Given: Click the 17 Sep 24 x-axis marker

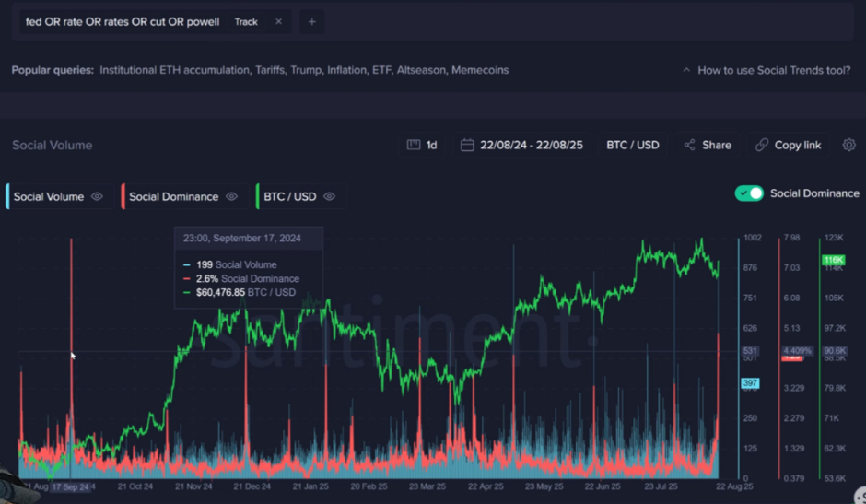Looking at the screenshot, I should 71,486.
